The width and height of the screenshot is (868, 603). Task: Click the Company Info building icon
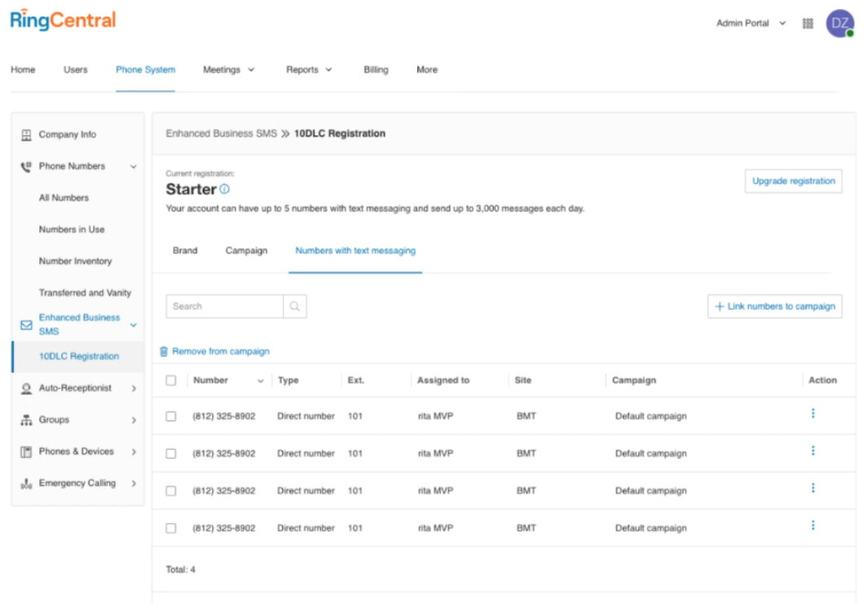[x=26, y=135]
